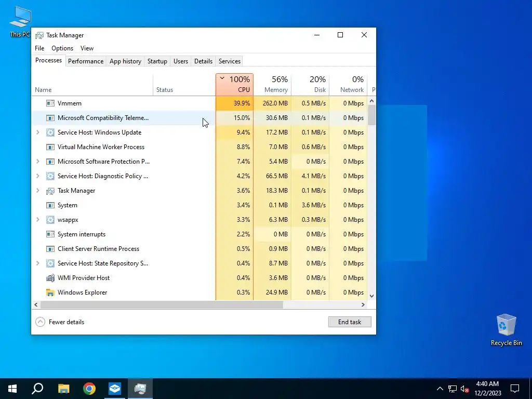Open the network status tray icon
532x399 pixels.
click(x=453, y=389)
